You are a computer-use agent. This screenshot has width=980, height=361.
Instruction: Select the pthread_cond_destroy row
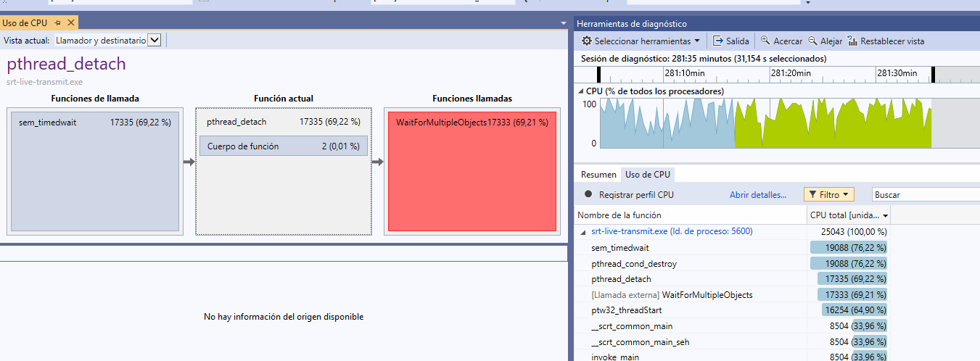click(x=733, y=264)
